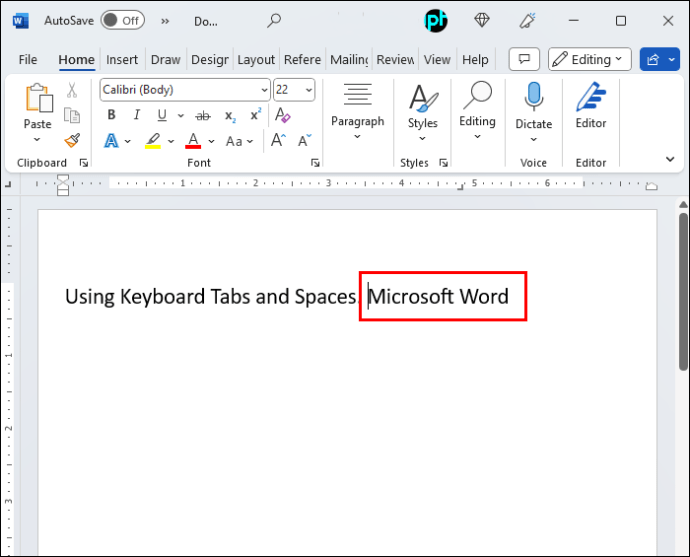The height and width of the screenshot is (557, 690).
Task: Click the right indent marker on ruler
Action: point(651,187)
